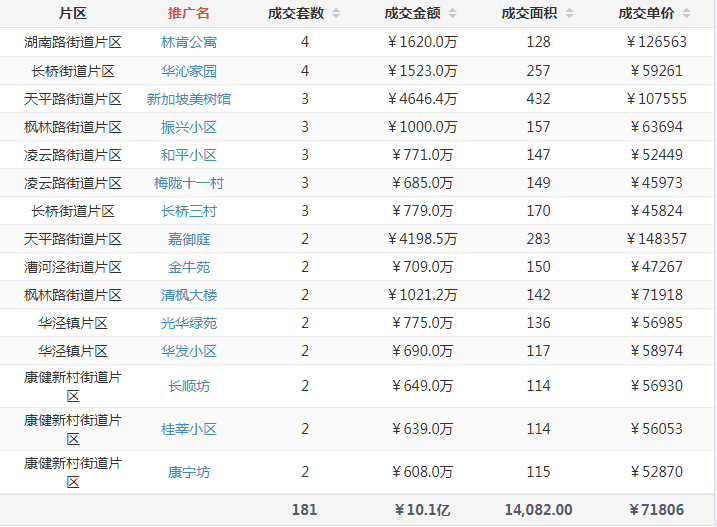The width and height of the screenshot is (717, 527).
Task: Click the 成交面积 header label
Action: coord(529,14)
